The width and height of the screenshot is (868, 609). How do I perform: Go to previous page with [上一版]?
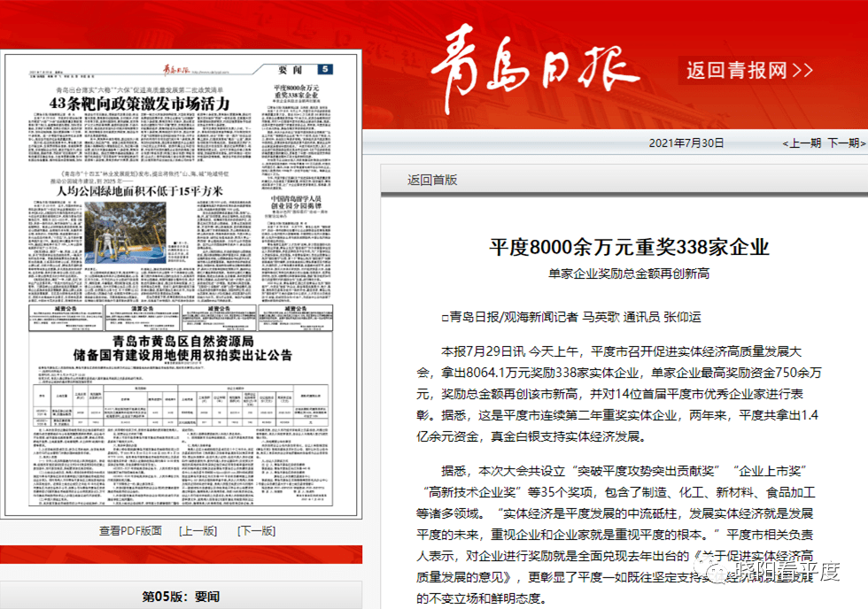pos(198,530)
